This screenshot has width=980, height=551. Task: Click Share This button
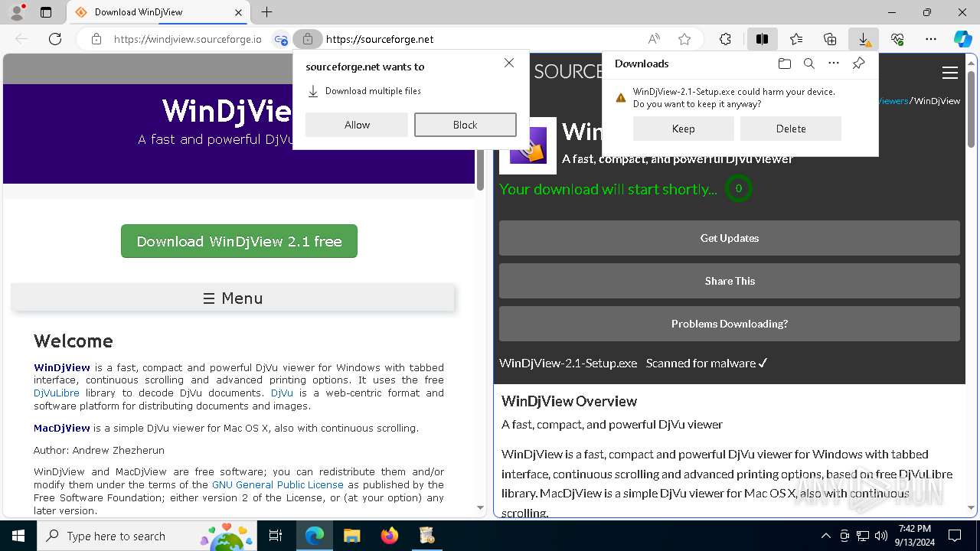coord(730,281)
